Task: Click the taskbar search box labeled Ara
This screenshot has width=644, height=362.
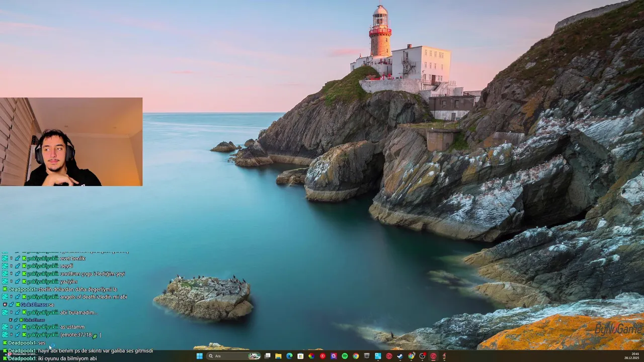Action: tap(233, 356)
